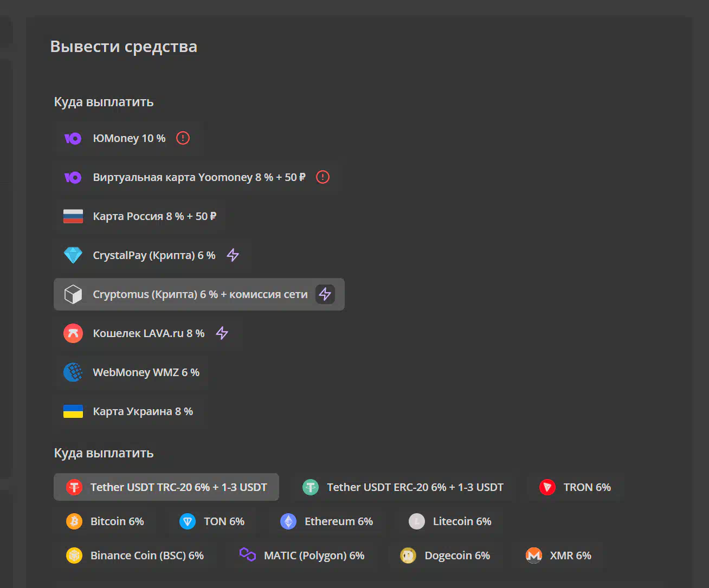The image size is (709, 588).
Task: Click the Cryptomus cube icon
Action: tap(73, 294)
